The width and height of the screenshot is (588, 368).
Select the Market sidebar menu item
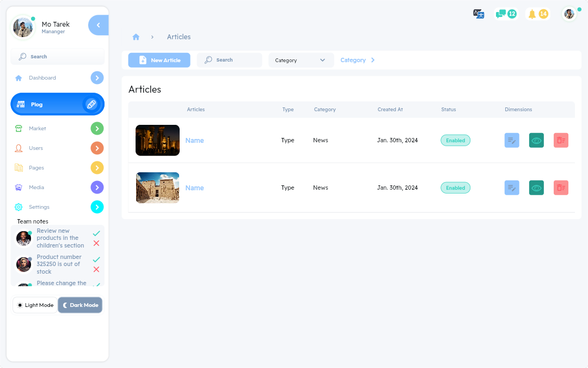pos(38,128)
